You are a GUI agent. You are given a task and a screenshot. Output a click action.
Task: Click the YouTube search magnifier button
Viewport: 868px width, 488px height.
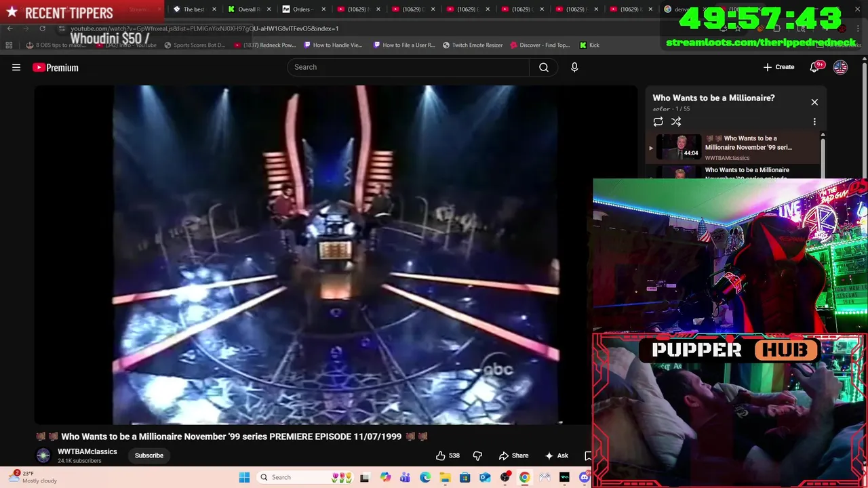[544, 67]
